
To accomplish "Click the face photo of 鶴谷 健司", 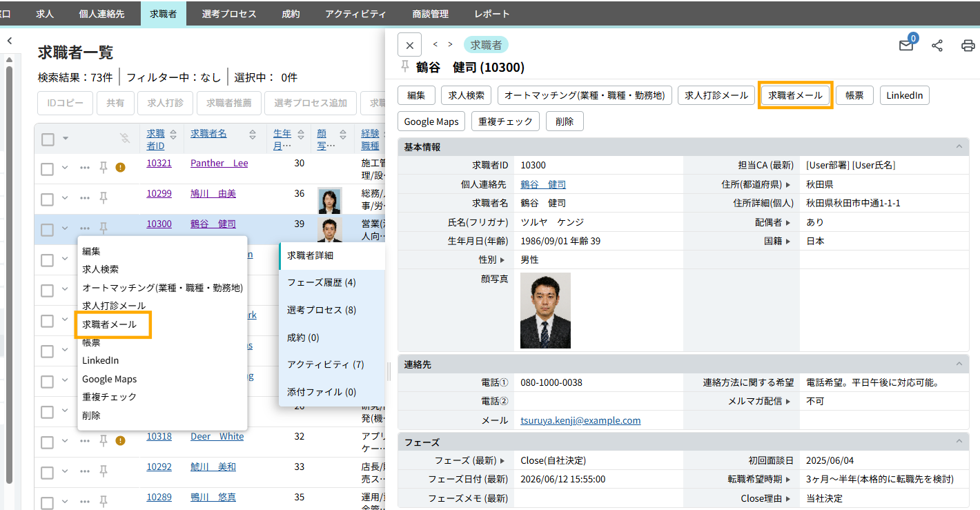I will tap(545, 311).
